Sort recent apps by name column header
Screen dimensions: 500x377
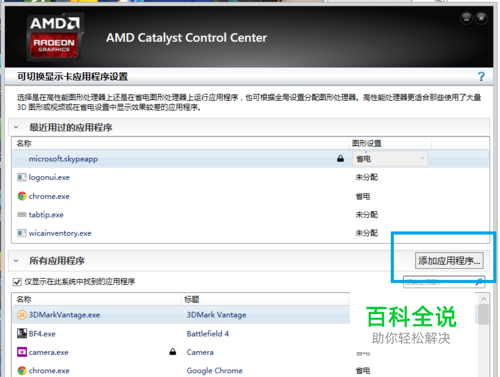pyautogui.click(x=181, y=144)
